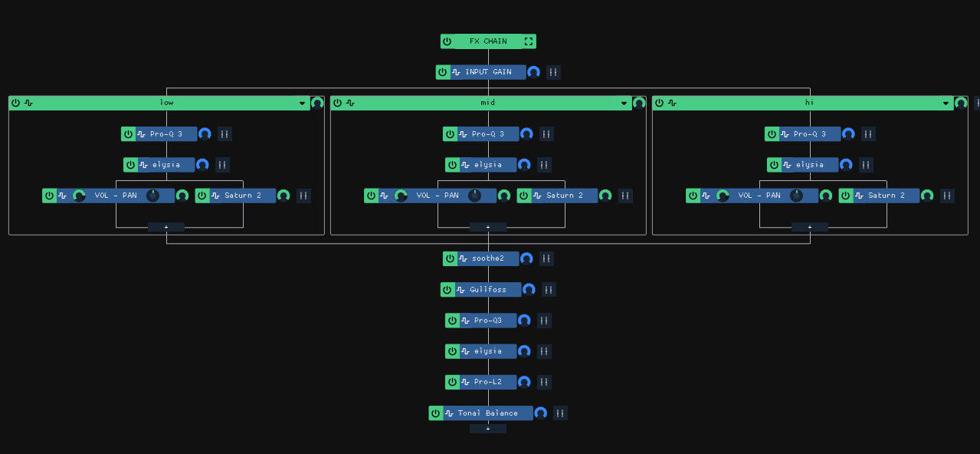The width and height of the screenshot is (980, 454).
Task: Select the low band title text
Action: (166, 103)
